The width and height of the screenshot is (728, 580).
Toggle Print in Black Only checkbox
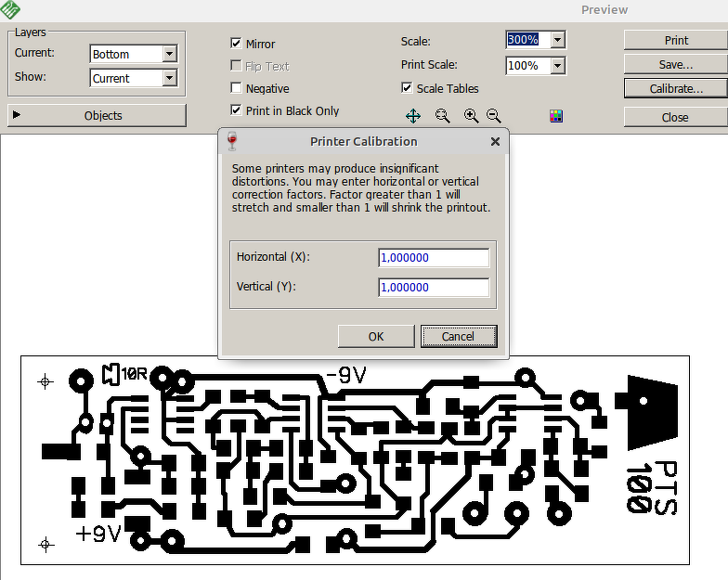(236, 110)
